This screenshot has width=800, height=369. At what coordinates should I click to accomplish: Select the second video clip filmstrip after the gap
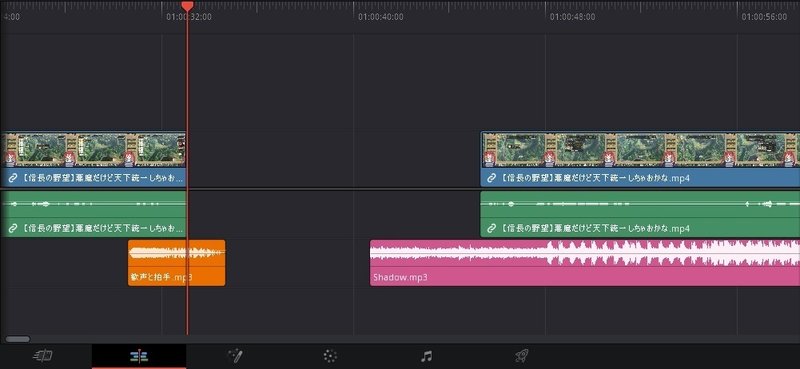pyautogui.click(x=640, y=150)
